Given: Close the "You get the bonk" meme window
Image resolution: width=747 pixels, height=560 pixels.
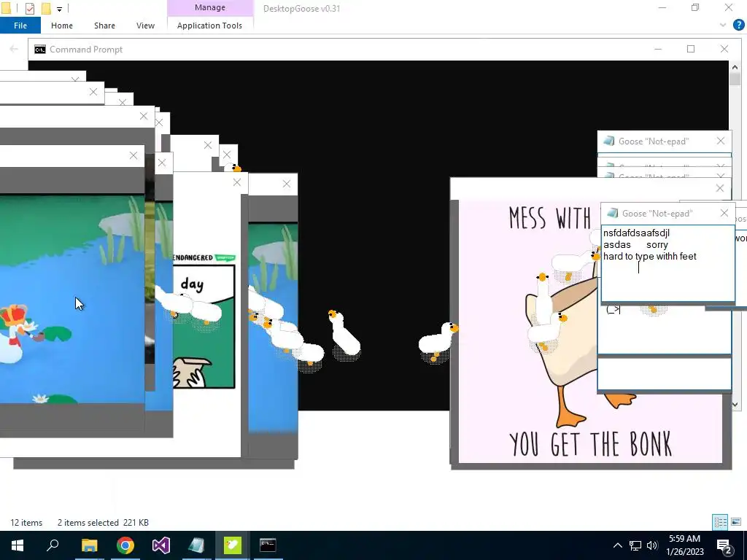Looking at the screenshot, I should coord(720,188).
